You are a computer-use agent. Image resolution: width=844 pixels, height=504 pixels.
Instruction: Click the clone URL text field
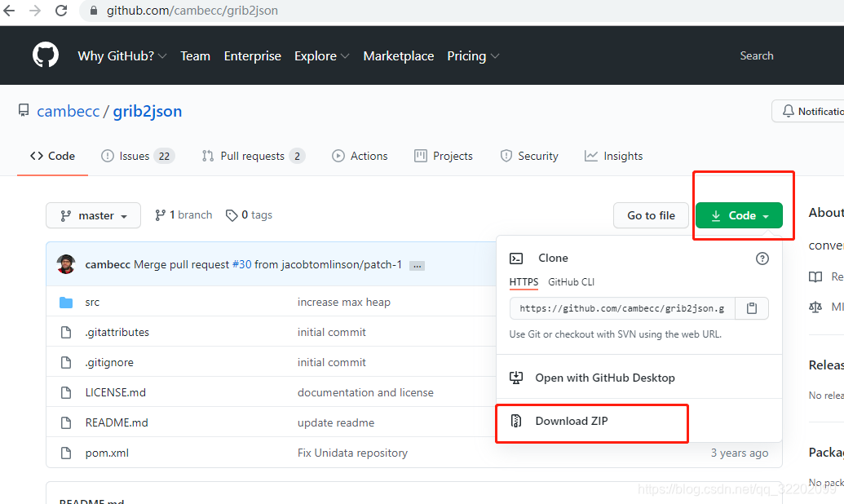(622, 308)
